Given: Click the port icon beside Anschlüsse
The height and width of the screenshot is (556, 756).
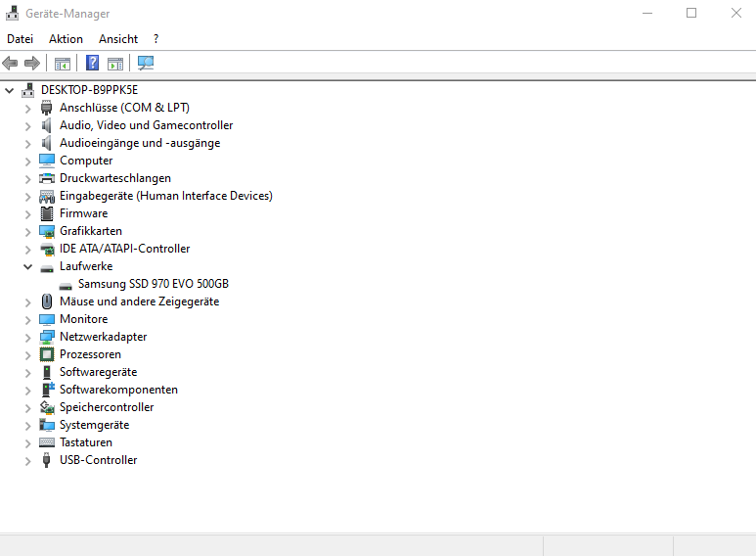Looking at the screenshot, I should point(47,108).
